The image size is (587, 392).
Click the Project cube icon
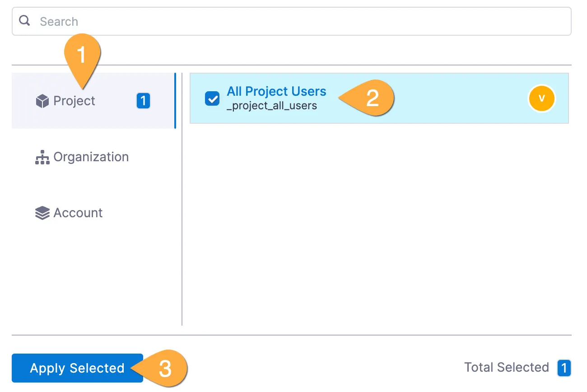click(x=42, y=101)
